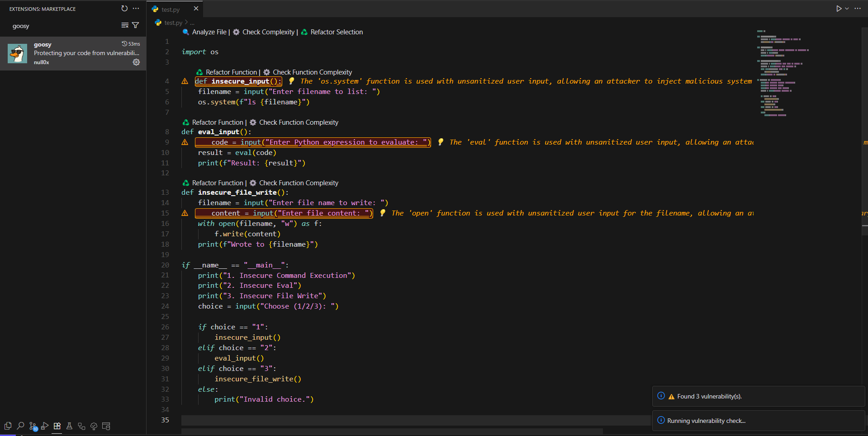Click Refactor Selection code lens
This screenshot has width=868, height=436.
click(332, 32)
